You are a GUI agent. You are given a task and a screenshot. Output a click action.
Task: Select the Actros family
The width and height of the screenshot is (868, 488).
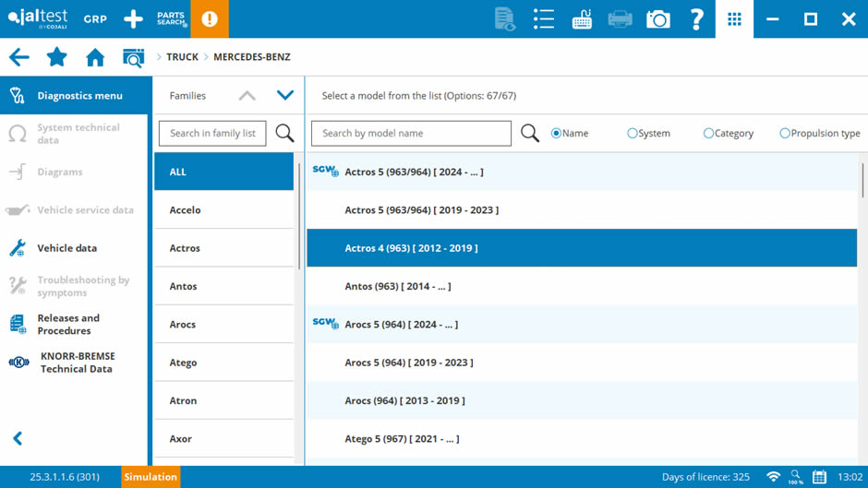click(223, 248)
